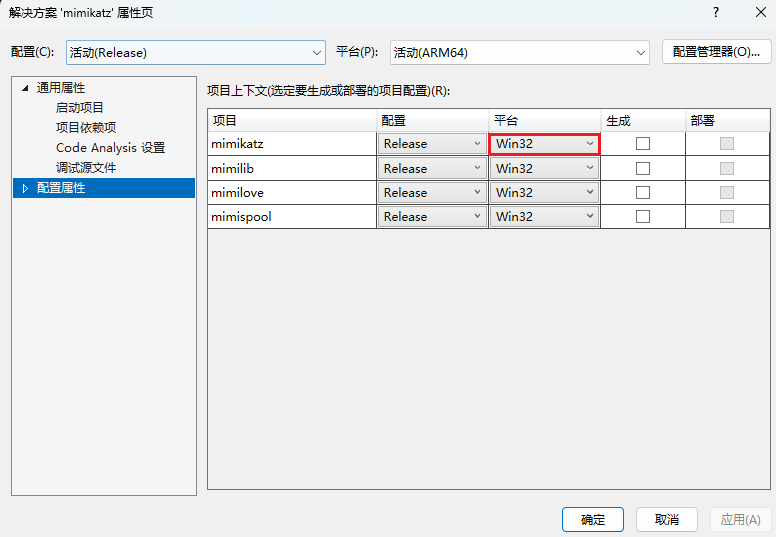Open Win32 platform dropdown for mimikatz
This screenshot has height=537, width=776.
[x=544, y=144]
